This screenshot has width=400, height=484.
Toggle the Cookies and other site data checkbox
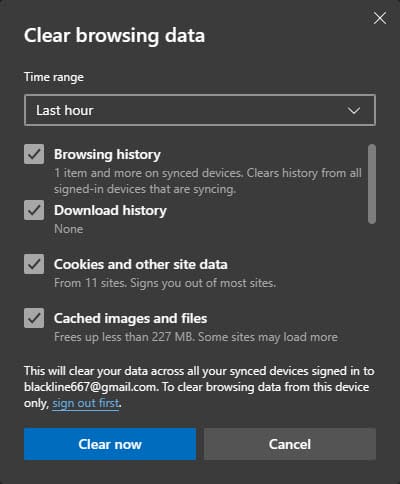point(34,264)
